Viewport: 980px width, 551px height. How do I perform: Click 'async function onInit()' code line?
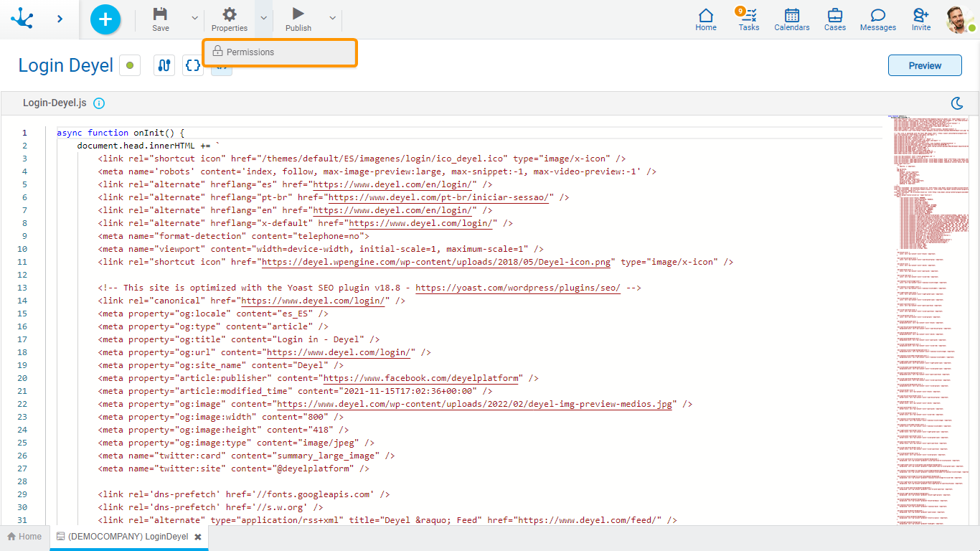(121, 133)
